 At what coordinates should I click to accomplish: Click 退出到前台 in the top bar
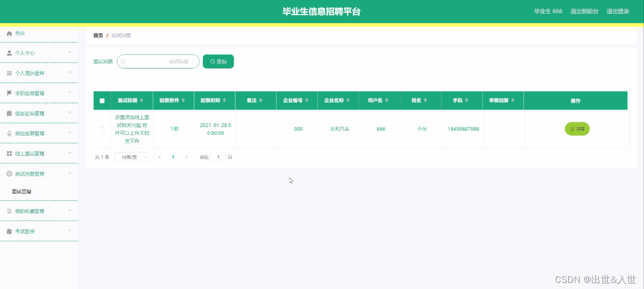[585, 11]
